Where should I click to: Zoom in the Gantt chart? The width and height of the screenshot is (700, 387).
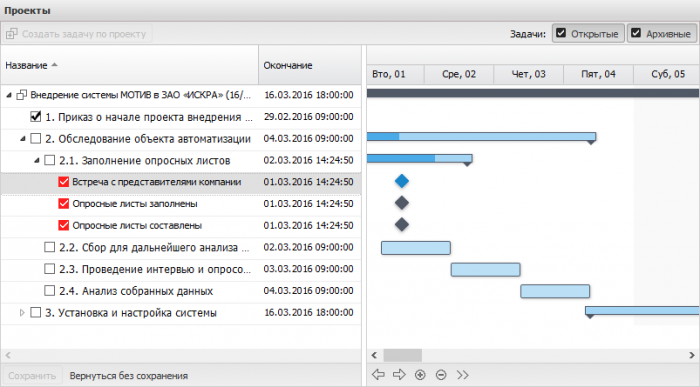click(420, 375)
